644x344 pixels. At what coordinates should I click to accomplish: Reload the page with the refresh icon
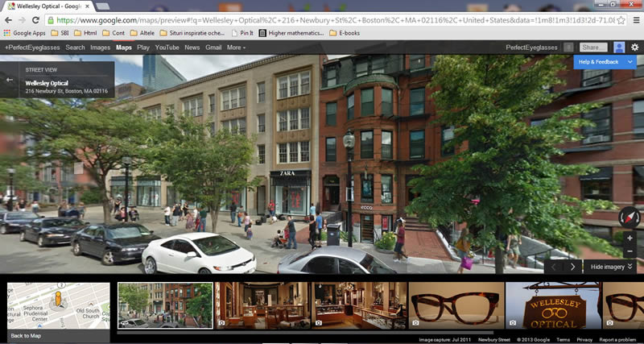35,20
